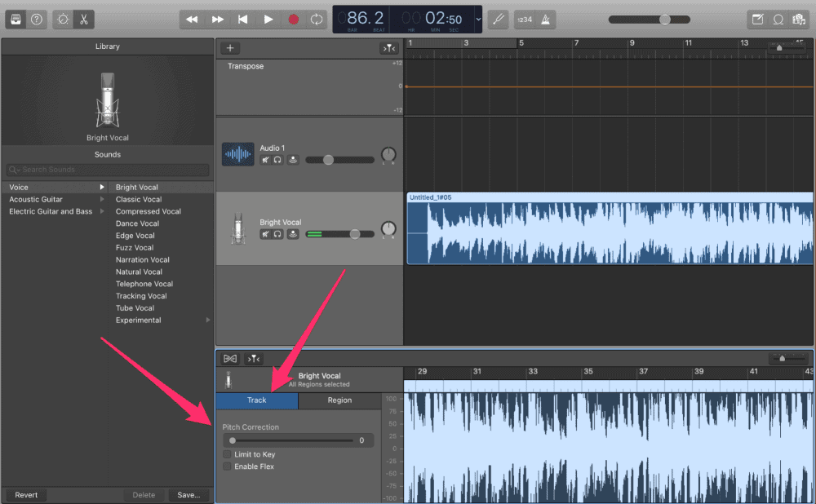Check the Enable Flex option
This screenshot has height=504, width=816.
(x=227, y=466)
